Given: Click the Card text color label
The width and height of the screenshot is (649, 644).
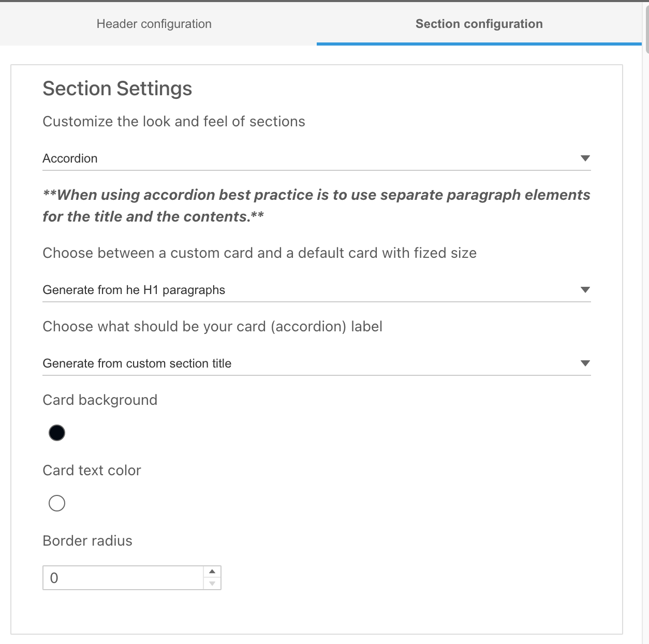Looking at the screenshot, I should click(x=92, y=470).
